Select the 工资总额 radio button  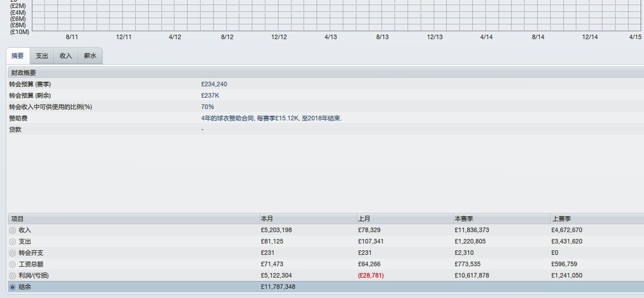pyautogui.click(x=13, y=265)
